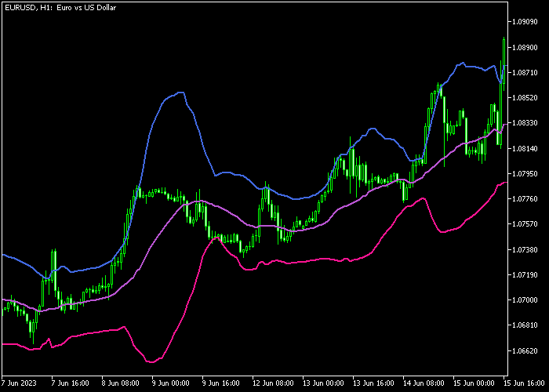Viewport: 549px width, 392px height.
Task: Click price label 1.07380
Action: (x=525, y=249)
